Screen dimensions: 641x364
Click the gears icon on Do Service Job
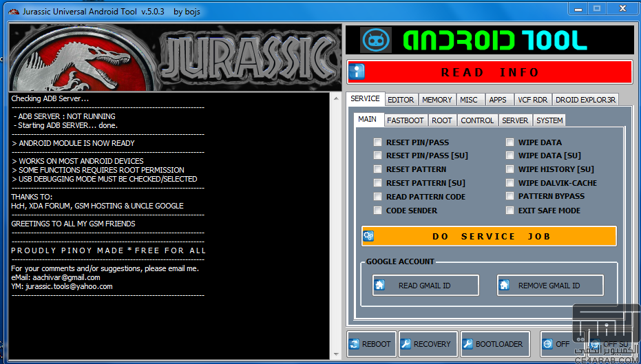click(x=368, y=236)
